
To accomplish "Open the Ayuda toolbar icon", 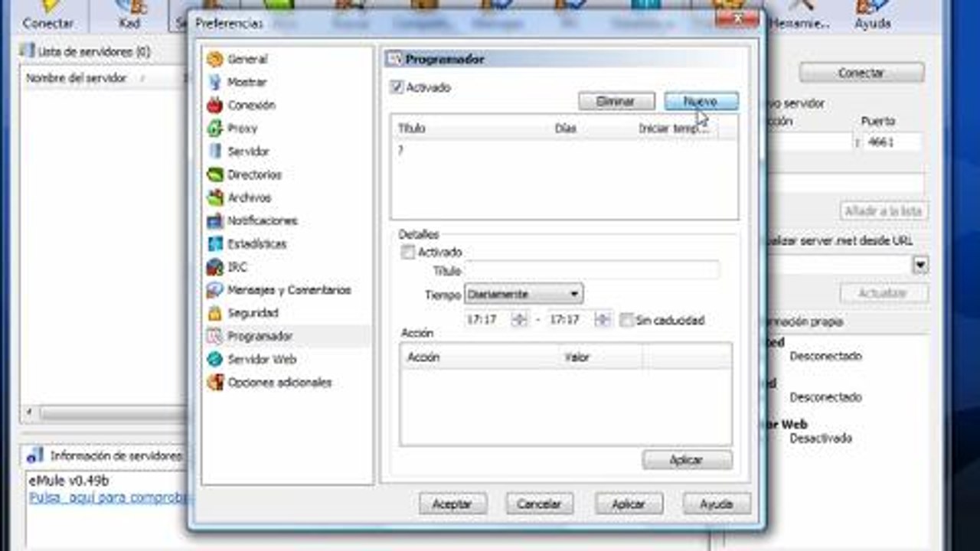I will point(872,6).
